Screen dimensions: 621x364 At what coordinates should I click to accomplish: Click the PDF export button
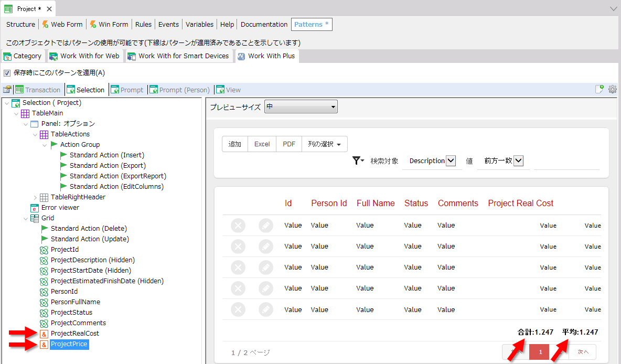click(x=289, y=144)
